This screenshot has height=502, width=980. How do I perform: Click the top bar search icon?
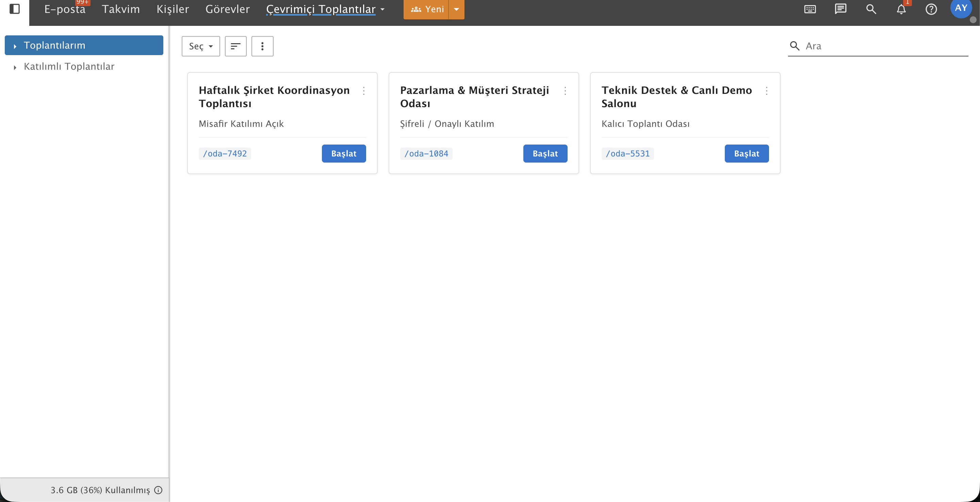point(871,9)
